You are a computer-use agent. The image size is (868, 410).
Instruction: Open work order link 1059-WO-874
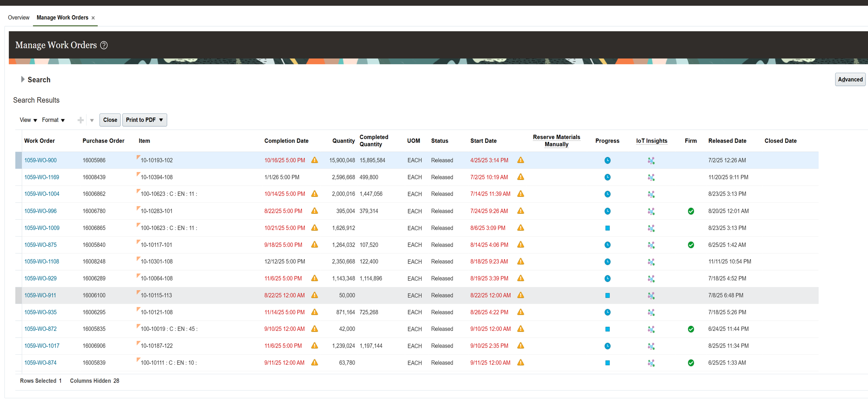[x=40, y=362]
